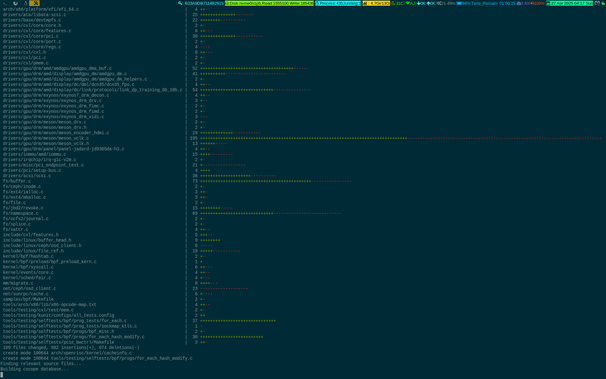Click the exynos7_drm_decon.c file line
Viewport: 606px width, 379px height.
click(x=56, y=95)
